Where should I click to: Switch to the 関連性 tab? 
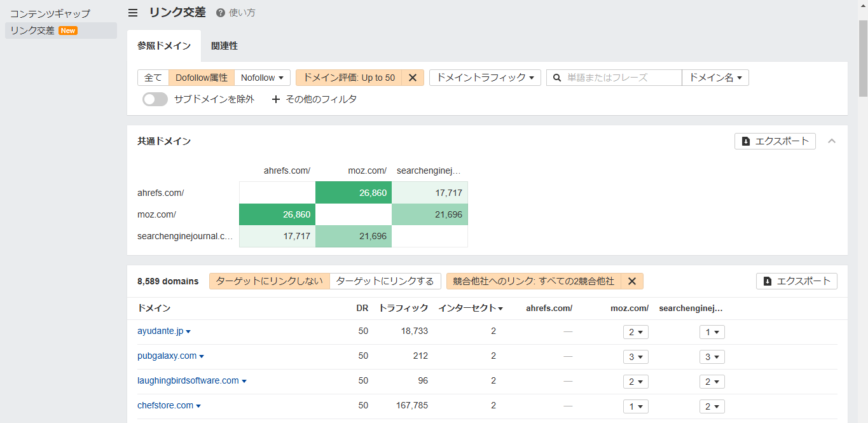point(224,46)
